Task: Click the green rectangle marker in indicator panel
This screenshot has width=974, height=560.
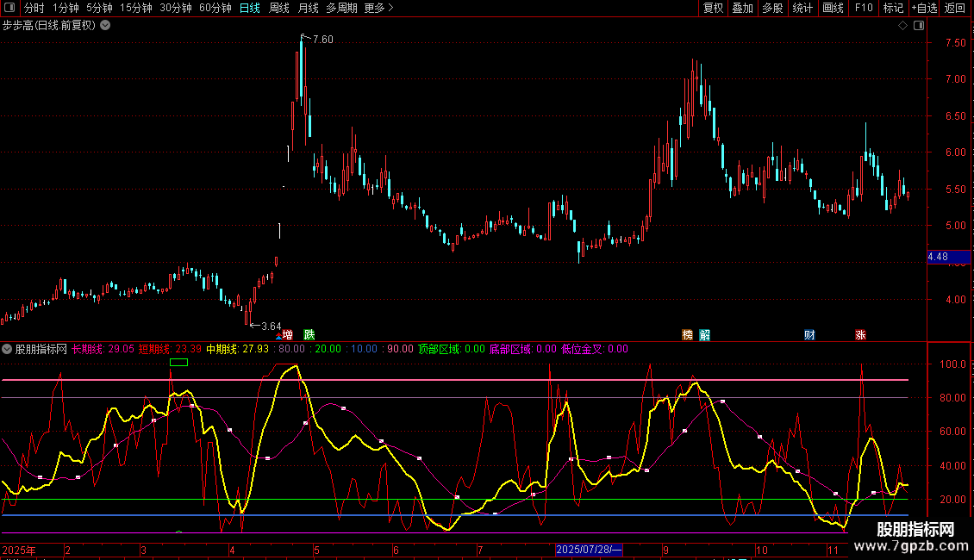Action: [x=178, y=363]
